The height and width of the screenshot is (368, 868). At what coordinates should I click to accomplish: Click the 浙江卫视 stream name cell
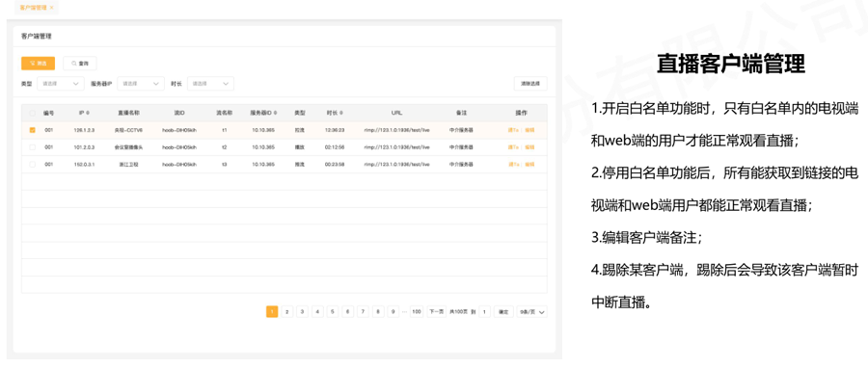[128, 164]
